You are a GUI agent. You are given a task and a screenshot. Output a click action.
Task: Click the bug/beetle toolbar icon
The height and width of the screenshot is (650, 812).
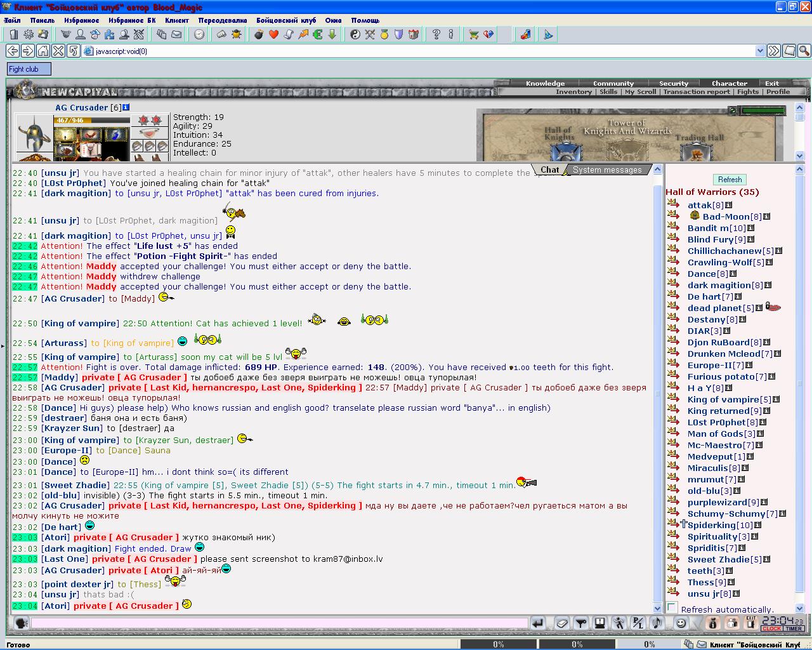click(x=237, y=34)
